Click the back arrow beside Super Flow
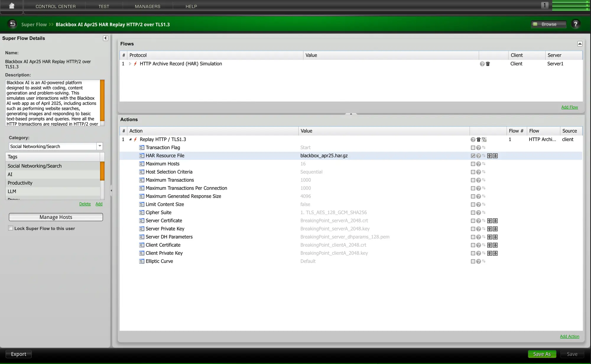Image resolution: width=591 pixels, height=364 pixels. tap(12, 24)
